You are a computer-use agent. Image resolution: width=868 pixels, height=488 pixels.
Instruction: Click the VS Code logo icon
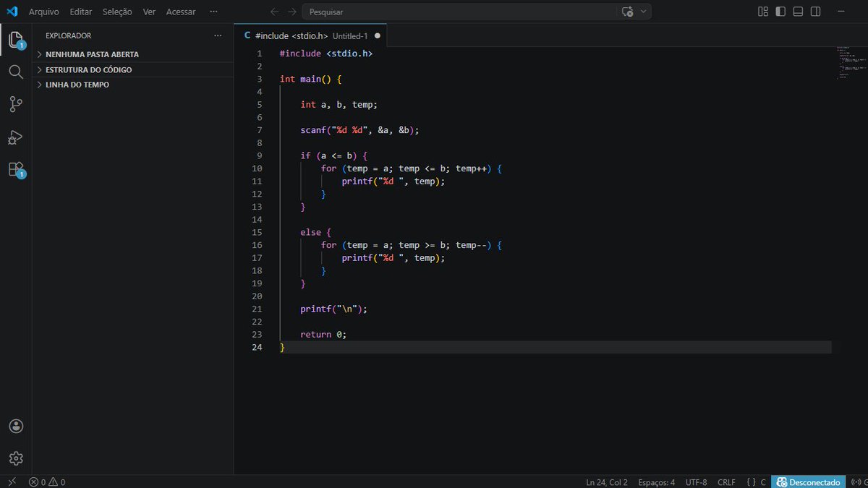coord(12,12)
